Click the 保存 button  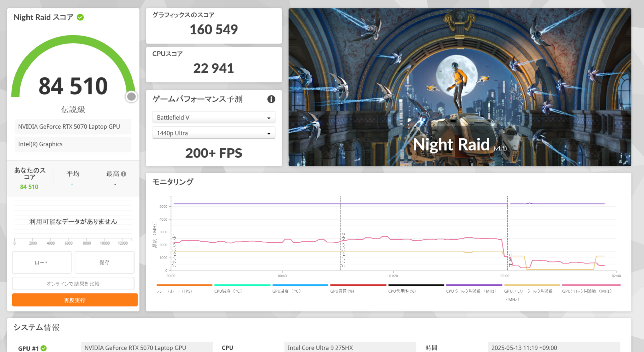click(104, 262)
